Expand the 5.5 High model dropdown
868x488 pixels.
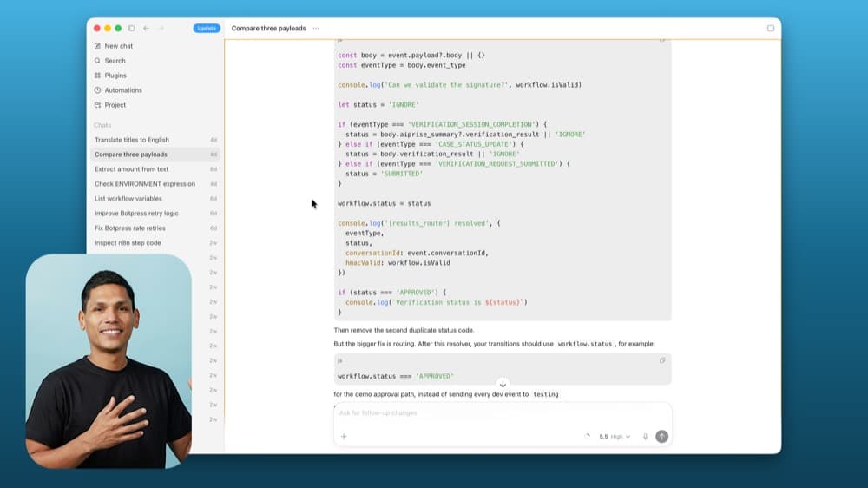click(615, 437)
